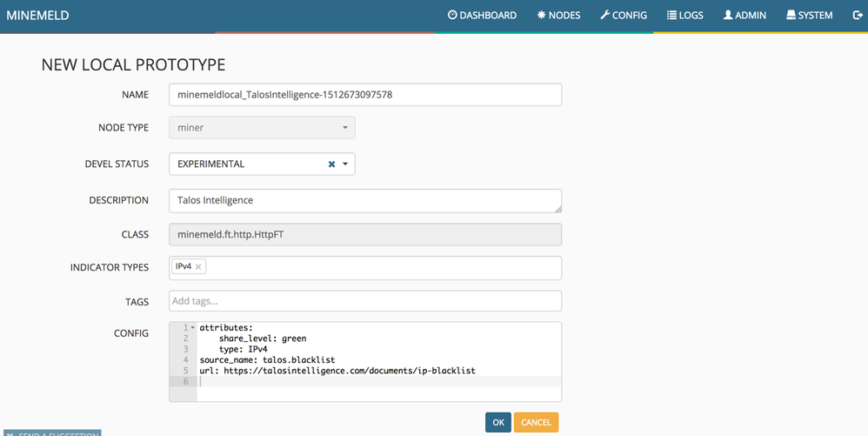Click the Description text area
The image size is (868, 436).
[x=365, y=200]
